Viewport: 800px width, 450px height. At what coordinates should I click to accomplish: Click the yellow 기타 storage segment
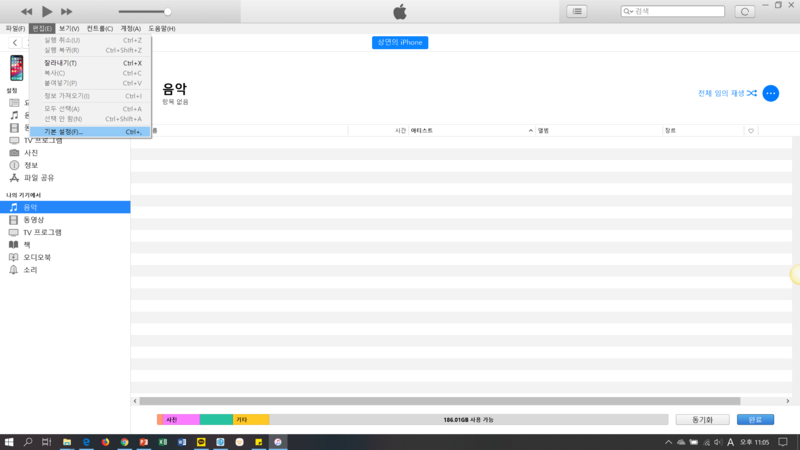pos(251,419)
